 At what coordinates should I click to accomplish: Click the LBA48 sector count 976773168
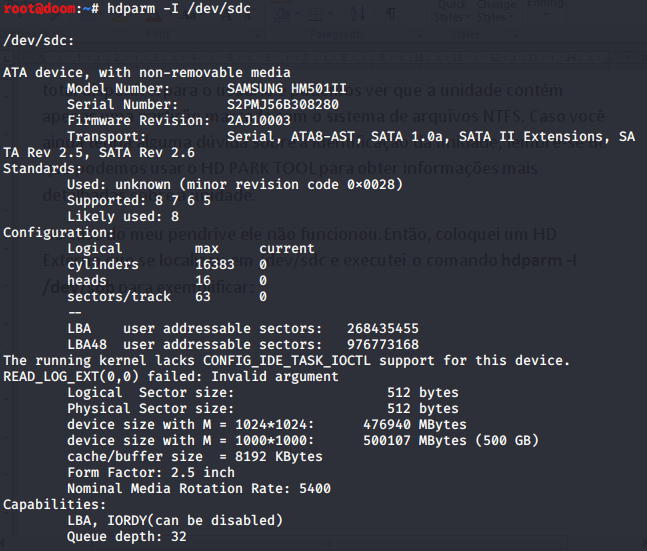(383, 344)
